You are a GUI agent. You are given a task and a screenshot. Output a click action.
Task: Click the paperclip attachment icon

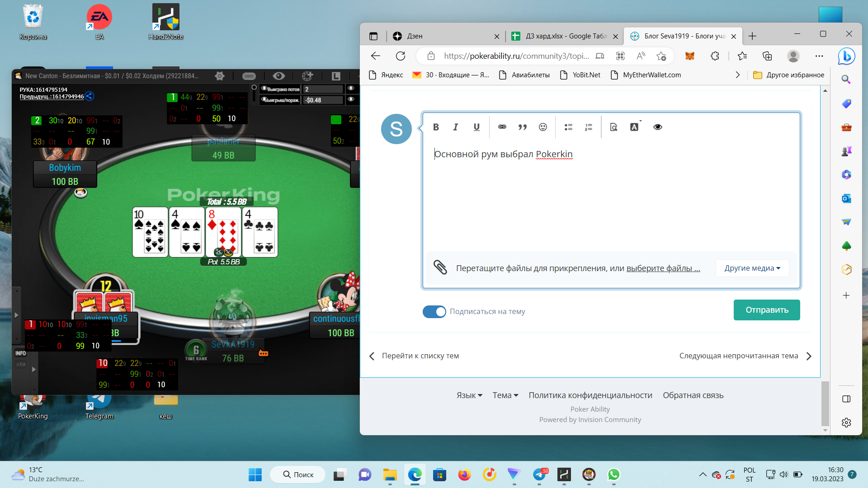pyautogui.click(x=440, y=267)
